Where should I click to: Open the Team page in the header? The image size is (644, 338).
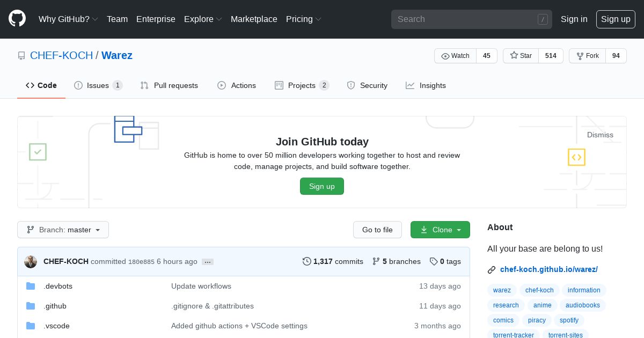click(117, 19)
